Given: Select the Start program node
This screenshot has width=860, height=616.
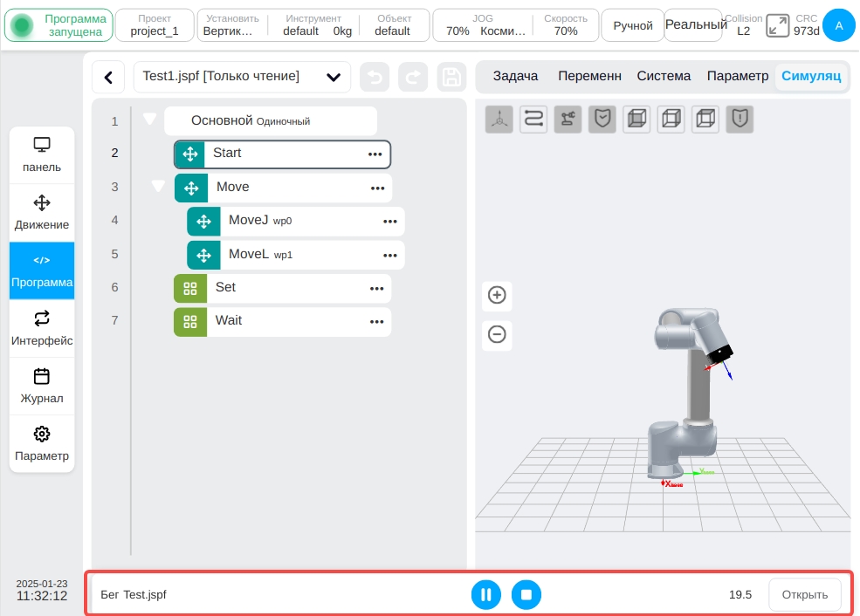Looking at the screenshot, I should [283, 154].
